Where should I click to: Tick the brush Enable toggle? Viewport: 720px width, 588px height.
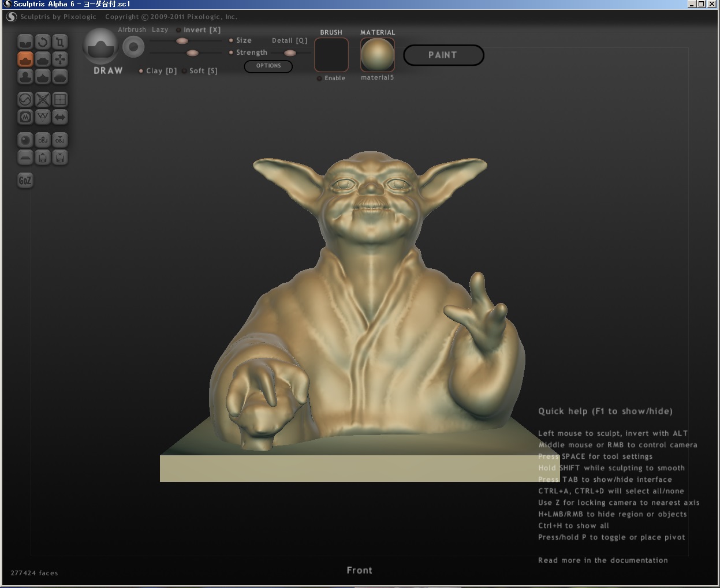click(319, 78)
